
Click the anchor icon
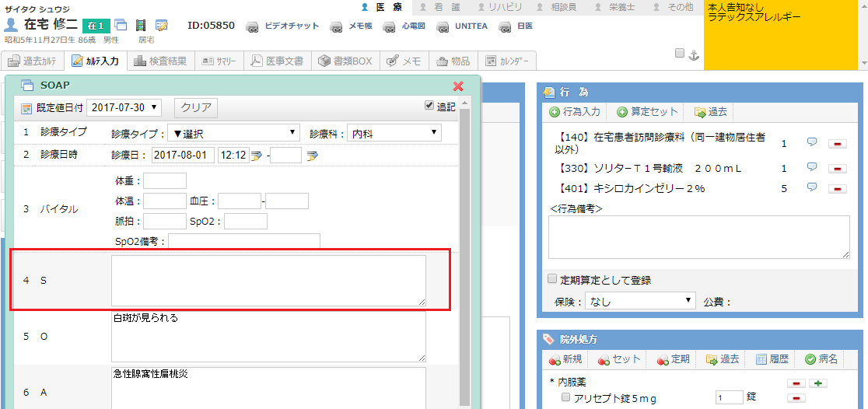(x=694, y=54)
